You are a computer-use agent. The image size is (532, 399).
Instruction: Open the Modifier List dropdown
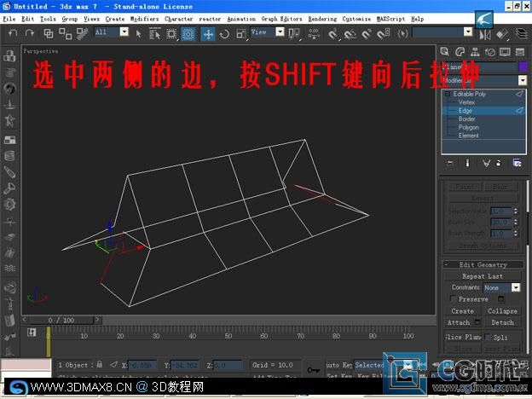pyautogui.click(x=523, y=80)
